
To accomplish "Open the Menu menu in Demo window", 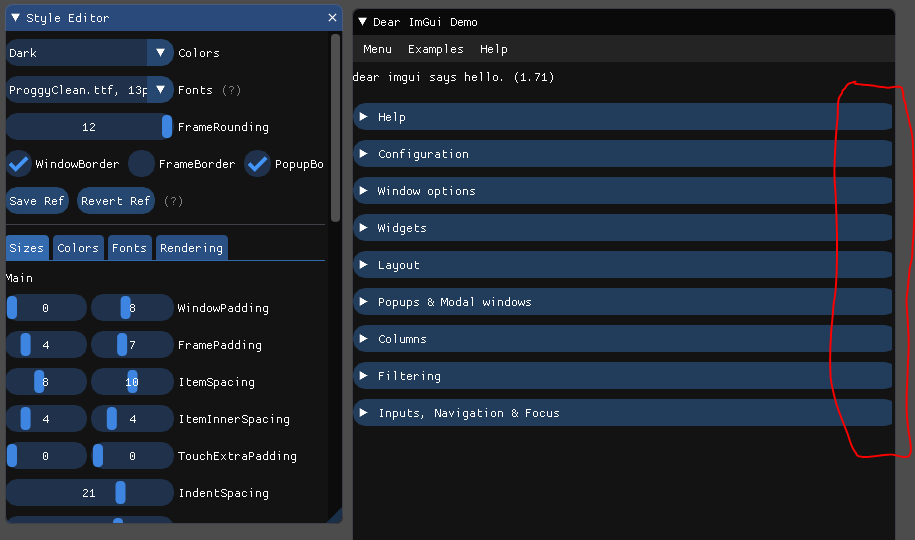I will pyautogui.click(x=378, y=49).
